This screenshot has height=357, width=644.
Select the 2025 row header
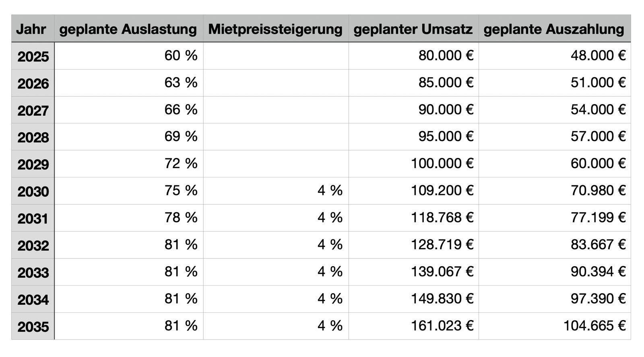click(33, 56)
